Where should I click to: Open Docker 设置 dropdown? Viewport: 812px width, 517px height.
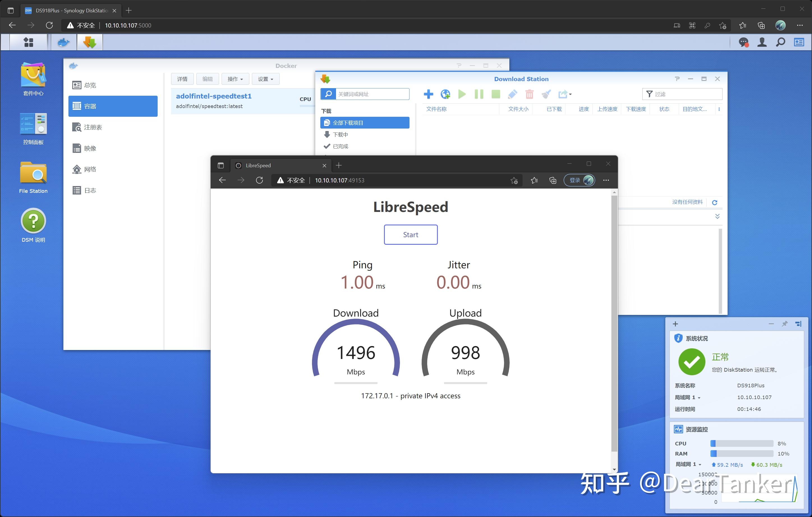pos(265,79)
